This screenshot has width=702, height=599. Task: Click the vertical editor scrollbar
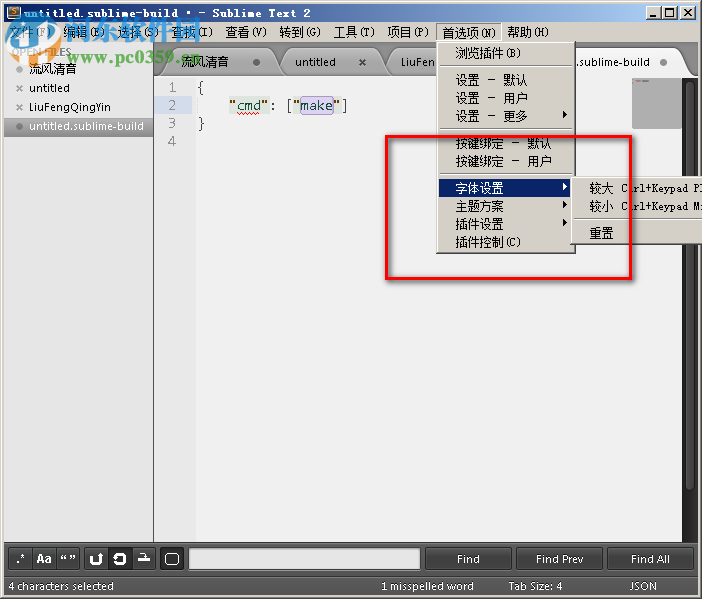tap(690, 287)
